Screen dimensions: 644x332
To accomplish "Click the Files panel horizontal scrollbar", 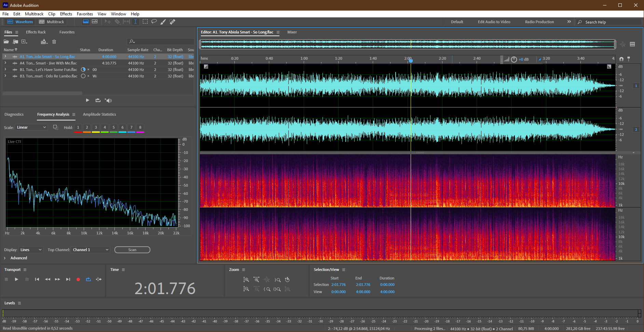I will [42, 93].
